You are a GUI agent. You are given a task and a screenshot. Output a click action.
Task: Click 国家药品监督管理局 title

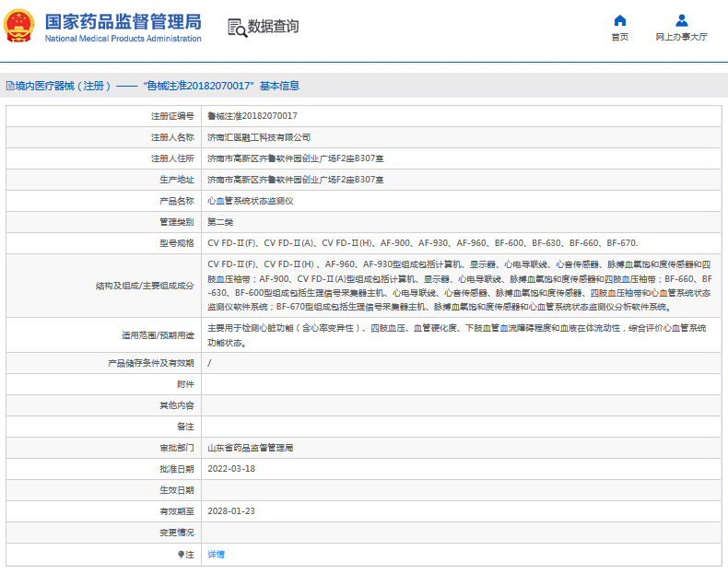123,22
